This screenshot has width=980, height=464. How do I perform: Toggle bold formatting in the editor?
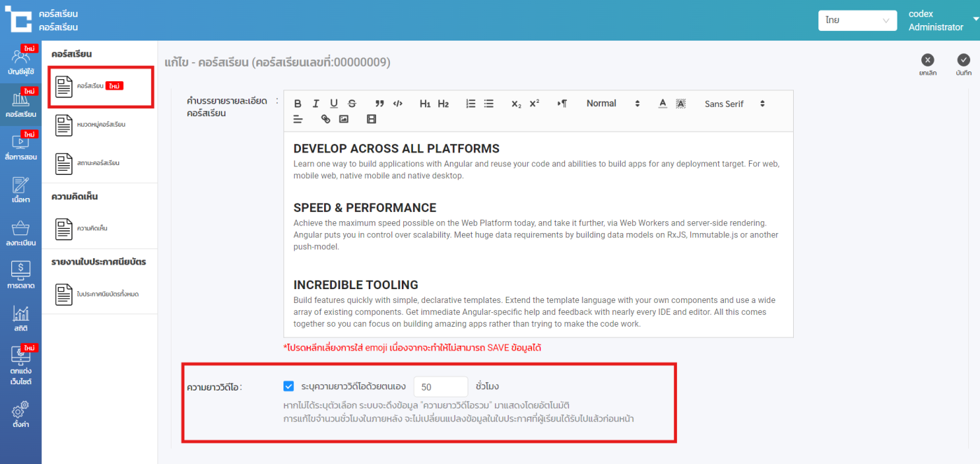tap(297, 104)
